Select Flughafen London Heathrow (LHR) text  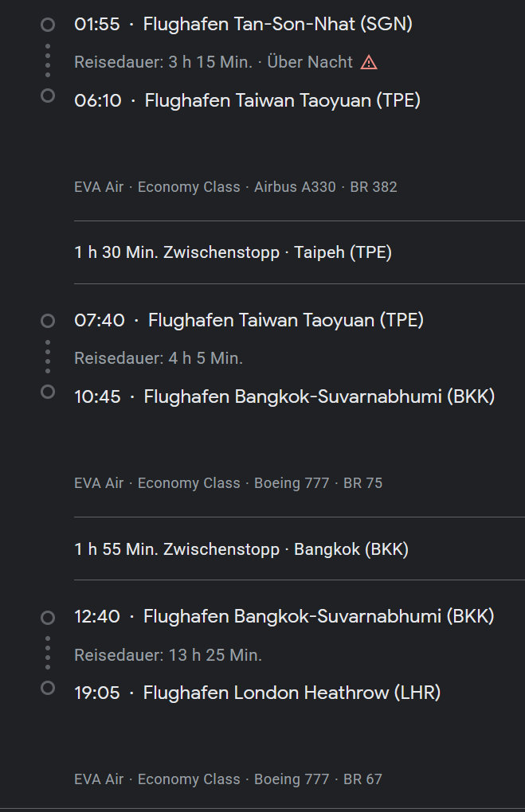click(292, 693)
